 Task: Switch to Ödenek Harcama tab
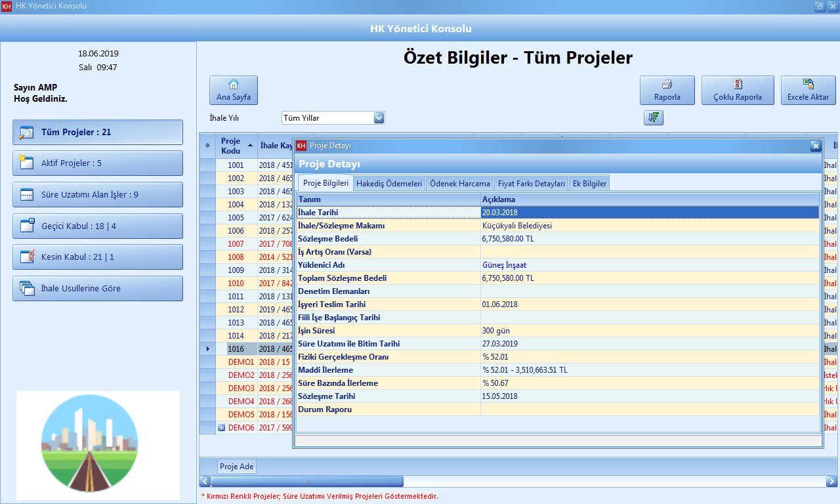click(x=459, y=184)
